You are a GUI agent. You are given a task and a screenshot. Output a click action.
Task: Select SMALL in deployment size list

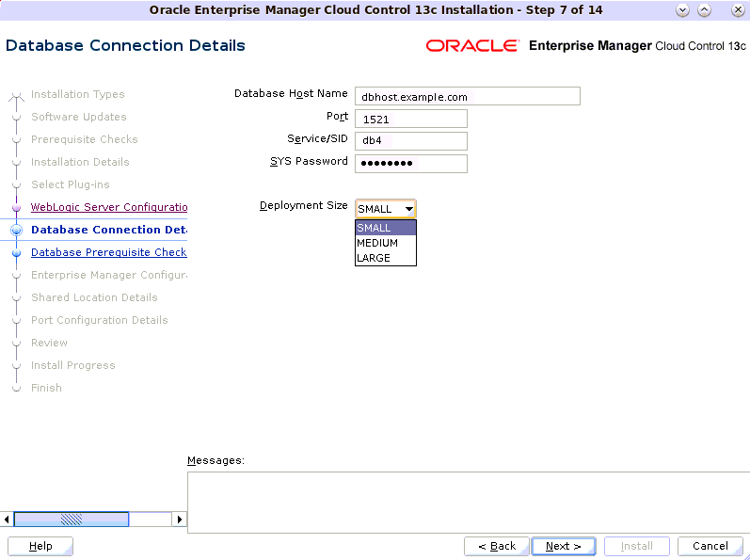point(386,228)
